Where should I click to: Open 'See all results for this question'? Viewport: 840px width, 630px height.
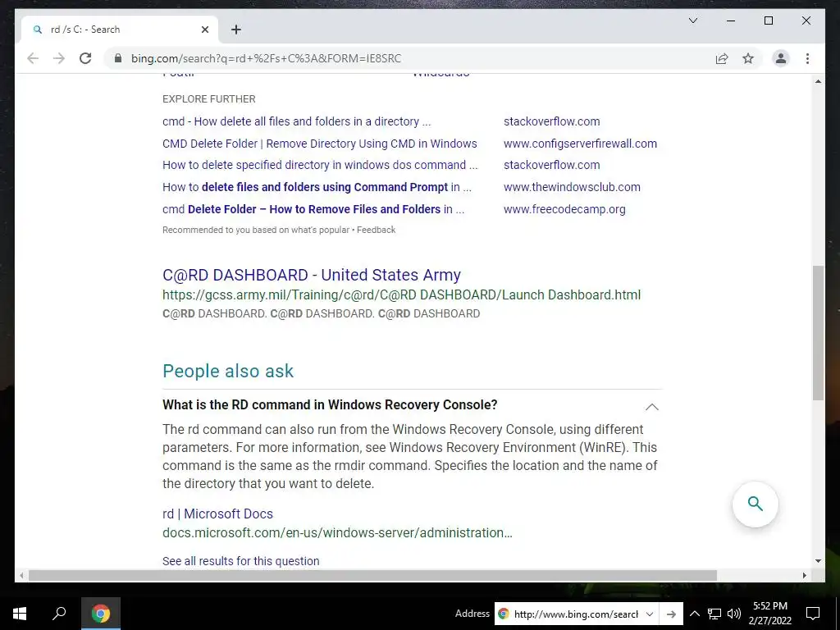pos(240,561)
